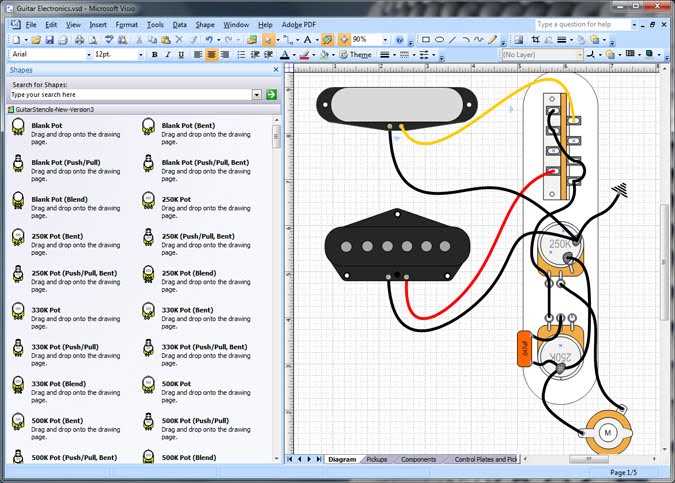Click the 'Type a question for help' box

point(583,25)
